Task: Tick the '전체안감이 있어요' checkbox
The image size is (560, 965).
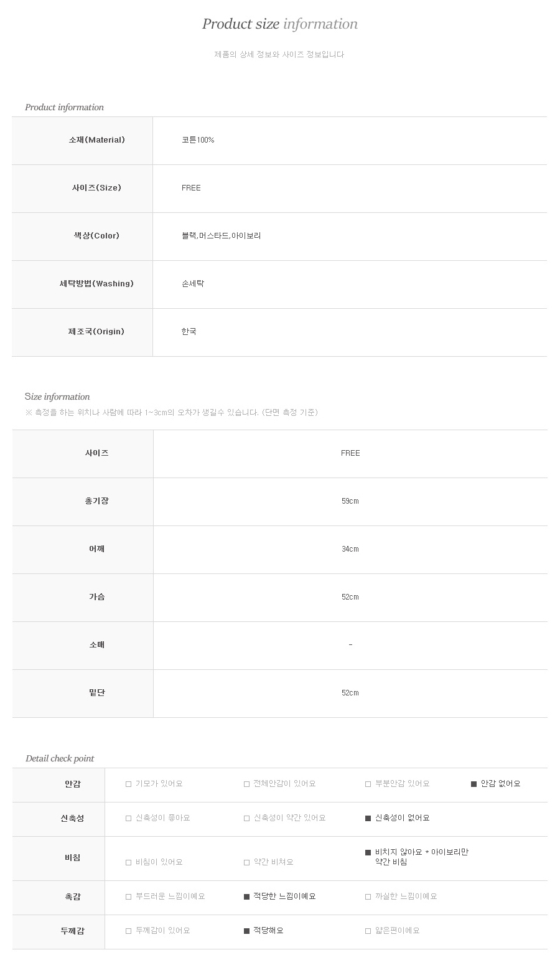Action: [x=247, y=784]
